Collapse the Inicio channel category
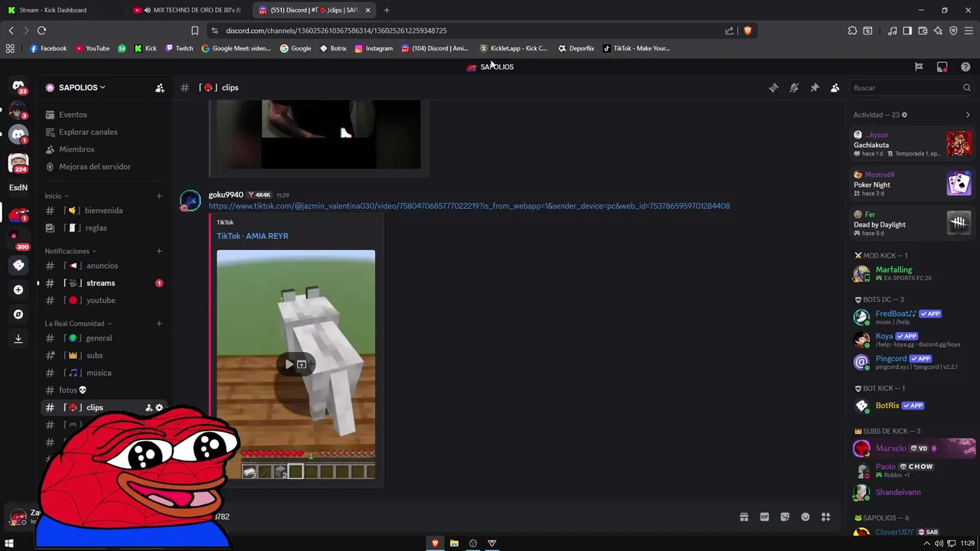 (x=57, y=196)
